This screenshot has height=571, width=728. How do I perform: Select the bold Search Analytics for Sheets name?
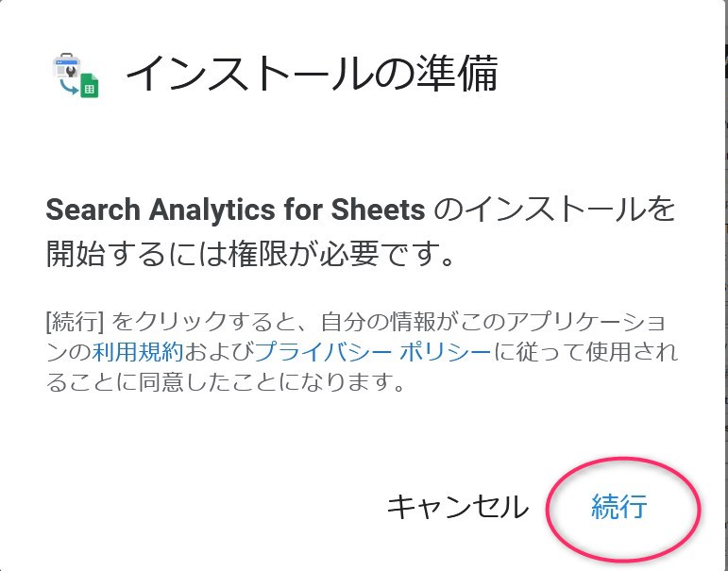point(235,210)
